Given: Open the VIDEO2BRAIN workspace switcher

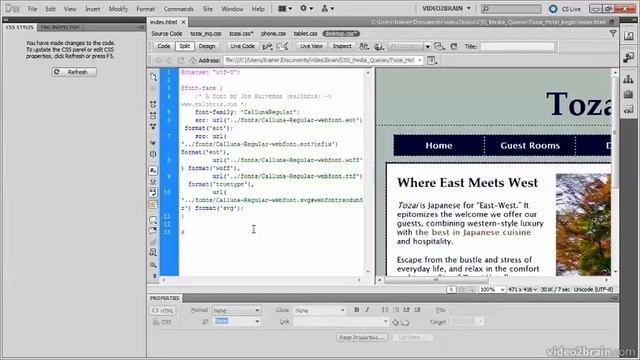Looking at the screenshot, I should (x=446, y=9).
